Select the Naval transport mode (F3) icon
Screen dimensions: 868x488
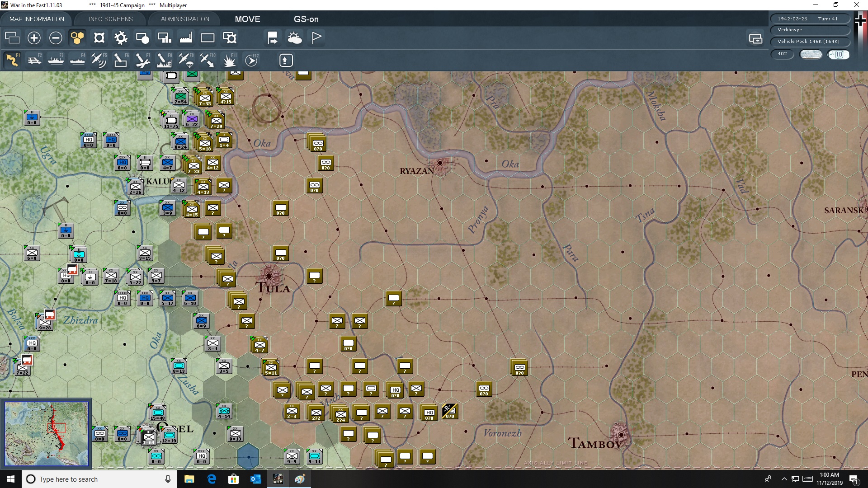point(56,60)
